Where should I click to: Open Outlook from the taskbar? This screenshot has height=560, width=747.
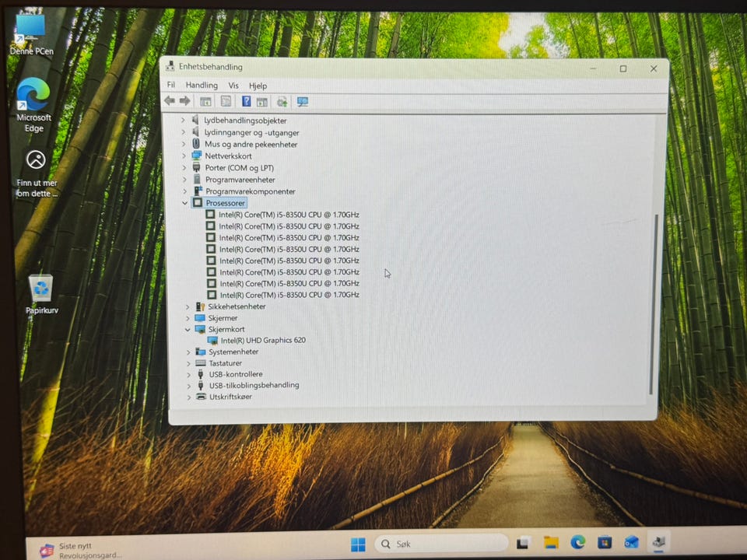click(631, 542)
